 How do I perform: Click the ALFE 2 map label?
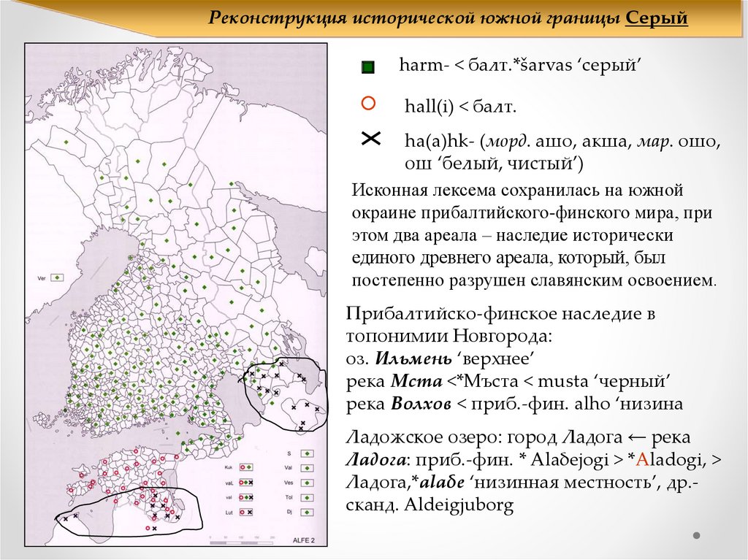tap(304, 540)
